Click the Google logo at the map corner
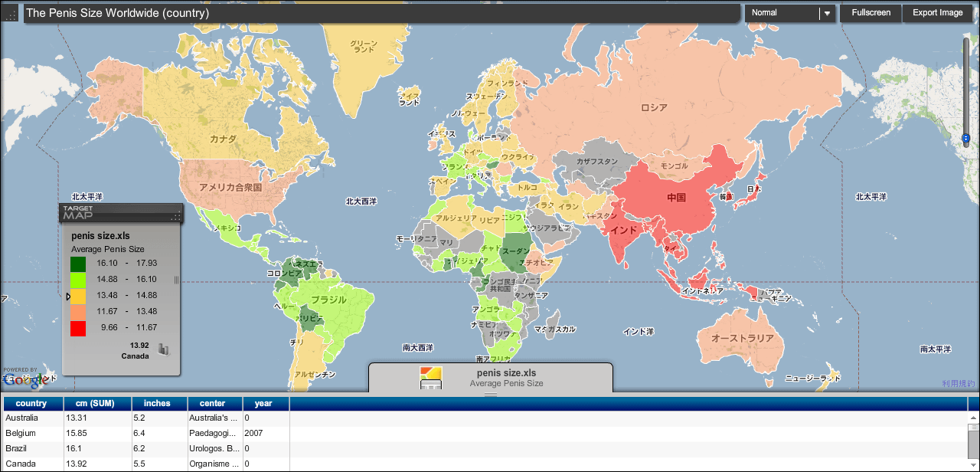This screenshot has height=472, width=980. [25, 379]
